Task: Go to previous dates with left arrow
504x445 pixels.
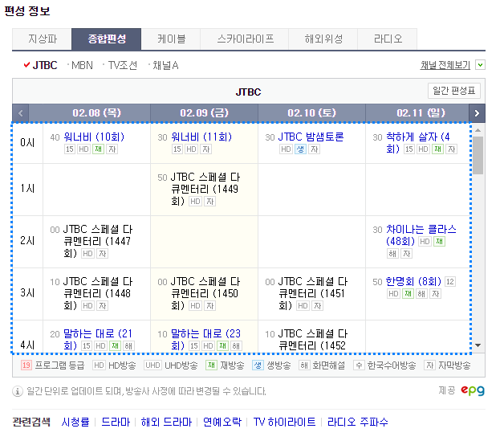Action: point(21,113)
